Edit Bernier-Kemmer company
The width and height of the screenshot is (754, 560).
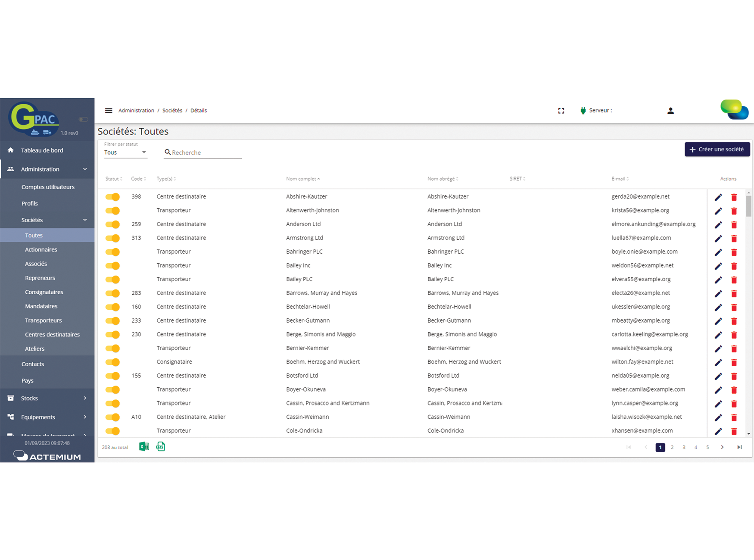click(x=718, y=349)
